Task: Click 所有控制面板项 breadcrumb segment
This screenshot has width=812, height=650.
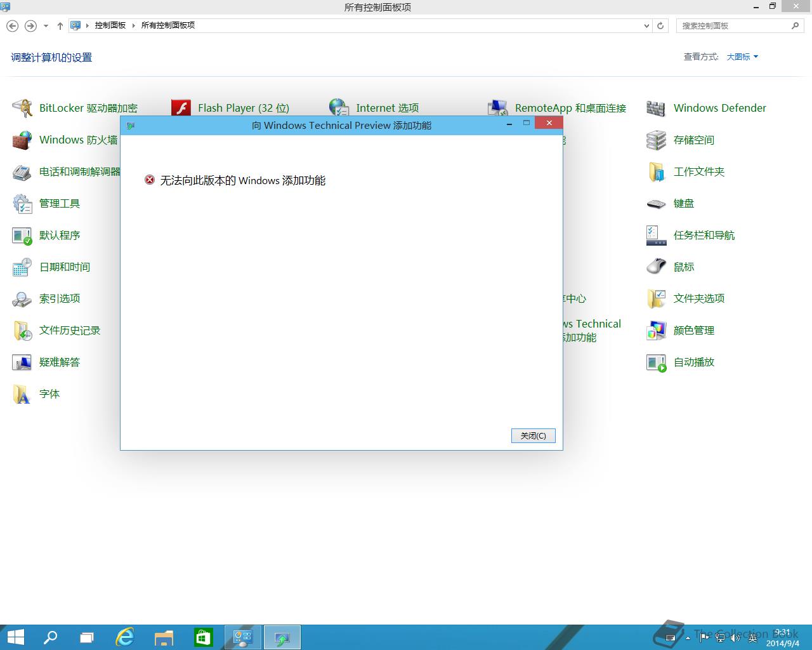Action: pos(167,25)
